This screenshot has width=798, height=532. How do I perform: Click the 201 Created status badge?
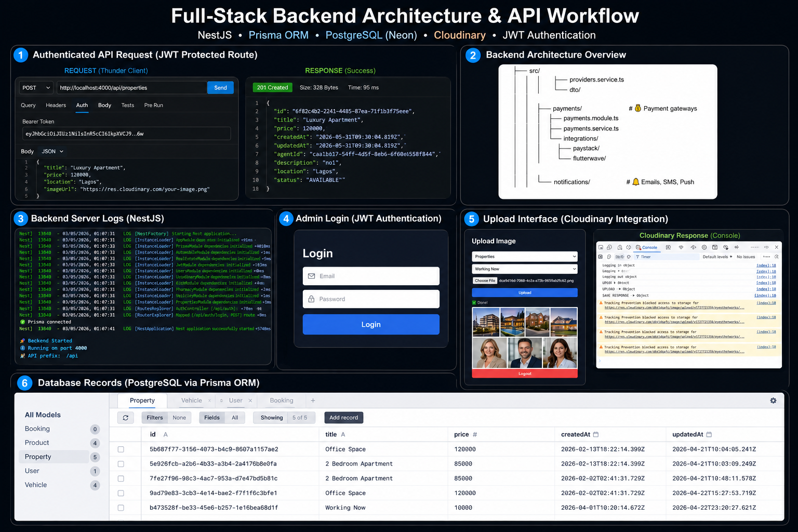click(272, 88)
